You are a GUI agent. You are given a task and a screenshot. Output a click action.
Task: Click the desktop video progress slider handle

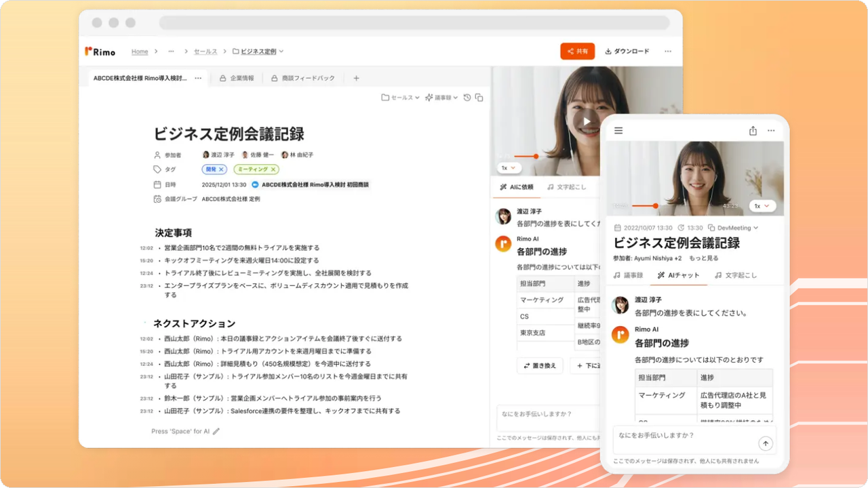click(x=536, y=156)
